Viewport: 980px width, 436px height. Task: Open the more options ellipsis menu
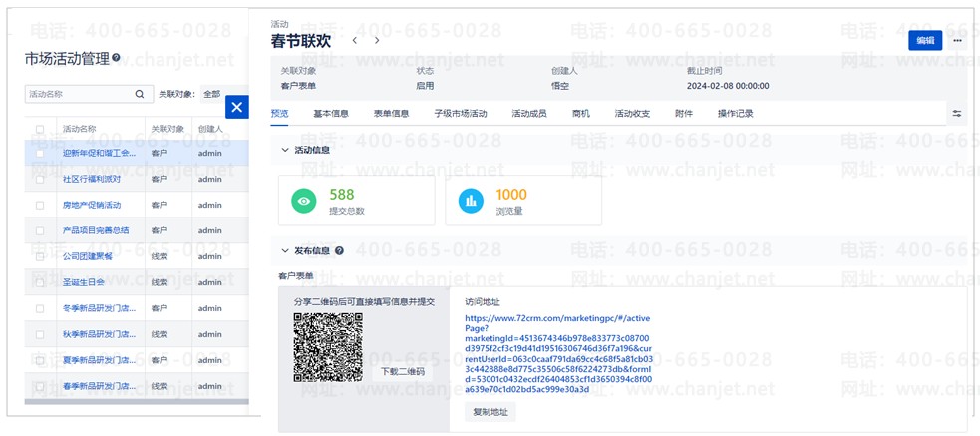(x=957, y=40)
